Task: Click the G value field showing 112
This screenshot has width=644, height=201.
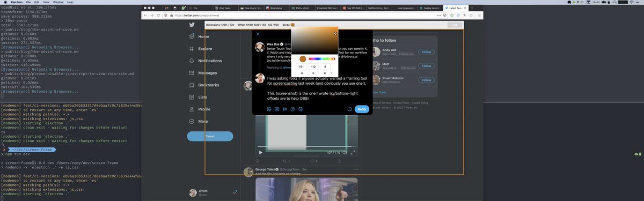Action: pos(313,67)
